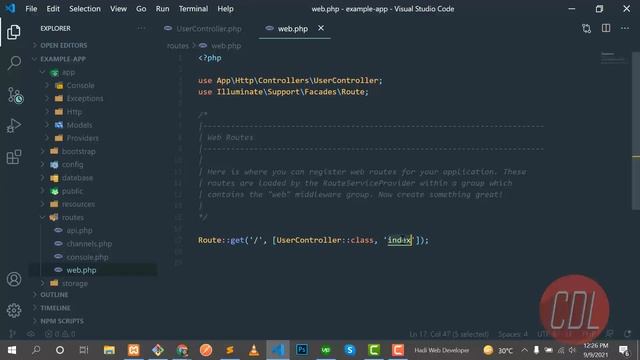Open console.php in the explorer
The width and height of the screenshot is (640, 360).
(87, 257)
